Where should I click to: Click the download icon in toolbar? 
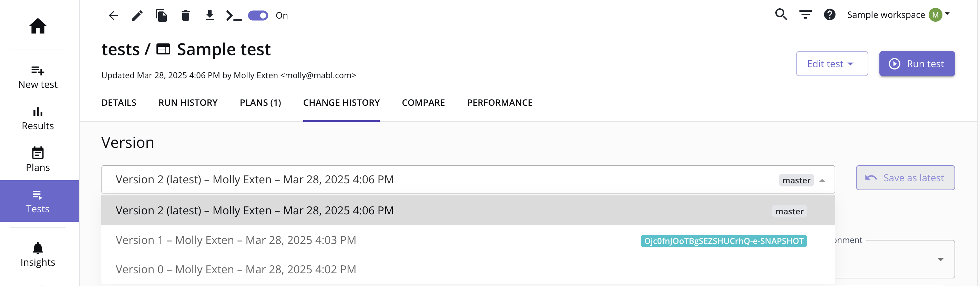pos(210,16)
